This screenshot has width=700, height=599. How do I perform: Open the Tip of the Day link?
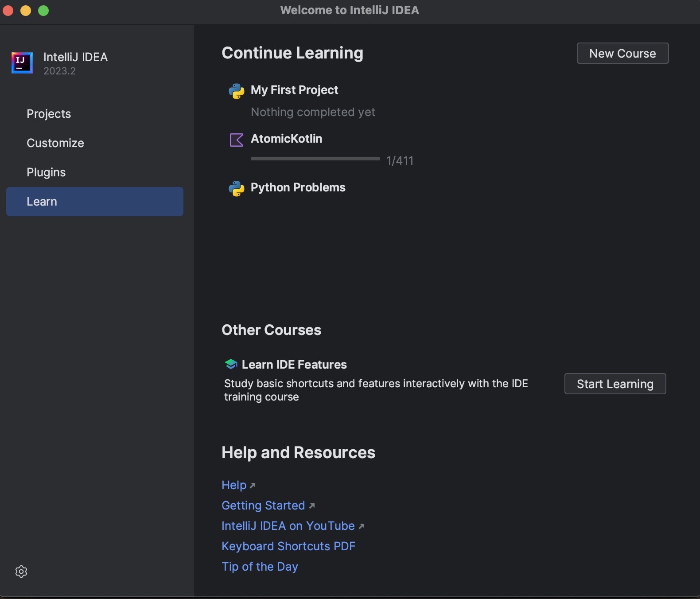click(x=260, y=567)
